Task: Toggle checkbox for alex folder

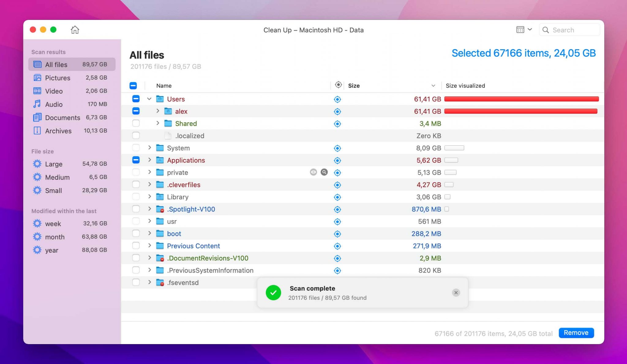Action: [x=136, y=111]
